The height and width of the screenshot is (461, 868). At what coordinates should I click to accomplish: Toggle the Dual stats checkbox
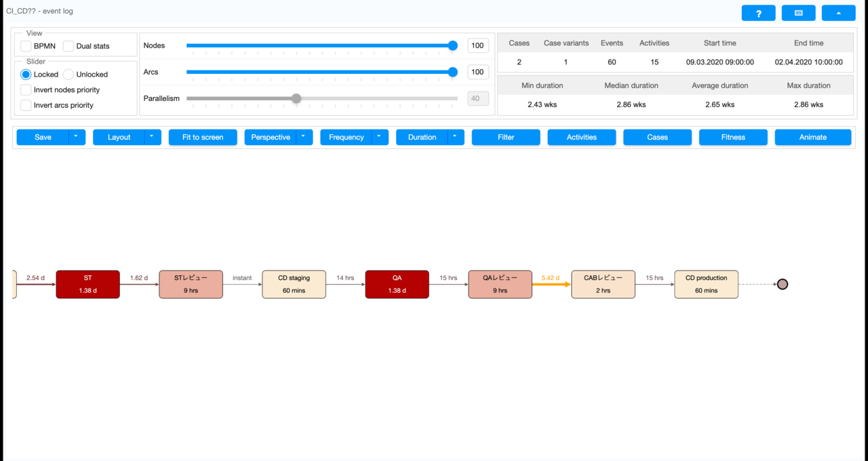(68, 46)
